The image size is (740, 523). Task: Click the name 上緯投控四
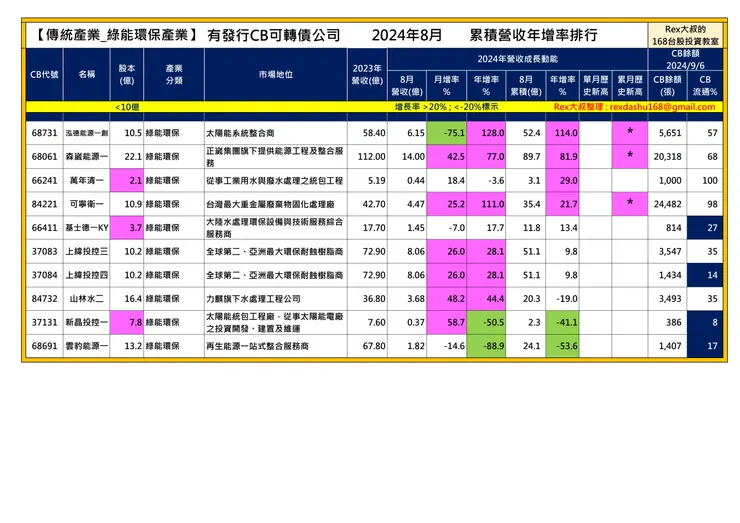pyautogui.click(x=86, y=275)
